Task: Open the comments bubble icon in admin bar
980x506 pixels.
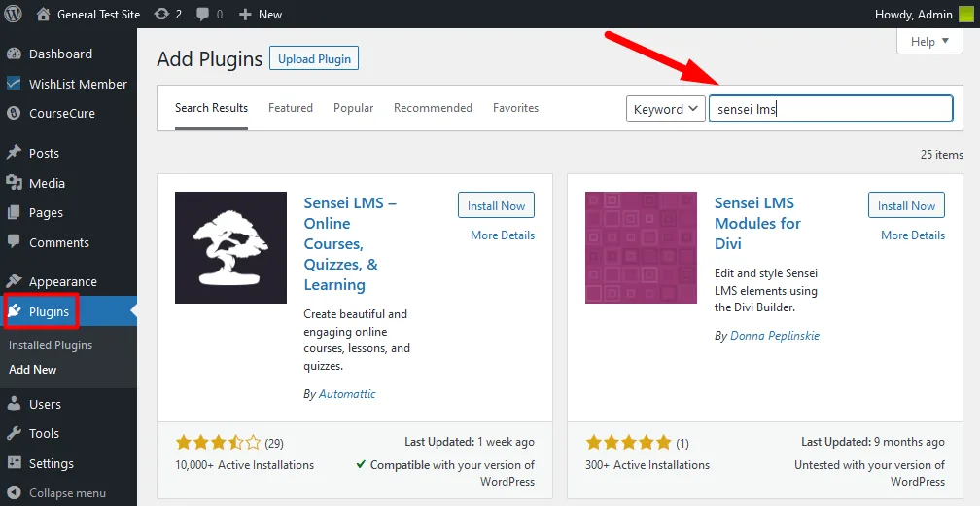Action: pos(202,15)
